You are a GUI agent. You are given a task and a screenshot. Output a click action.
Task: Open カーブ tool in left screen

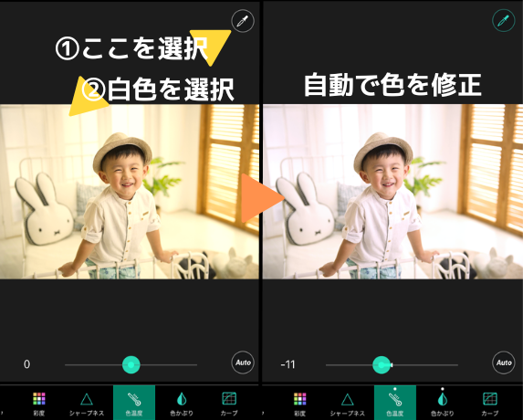(229, 404)
